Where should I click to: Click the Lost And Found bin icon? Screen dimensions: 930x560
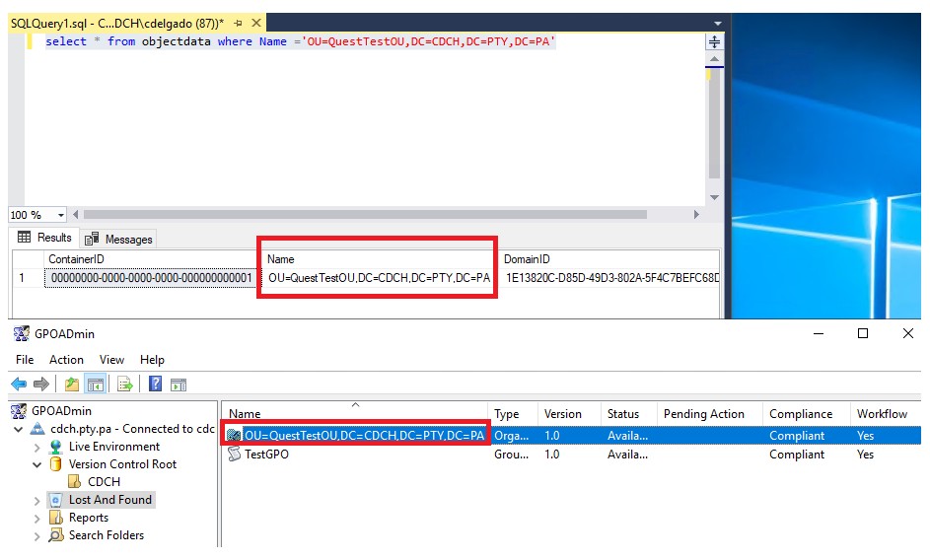[x=55, y=500]
